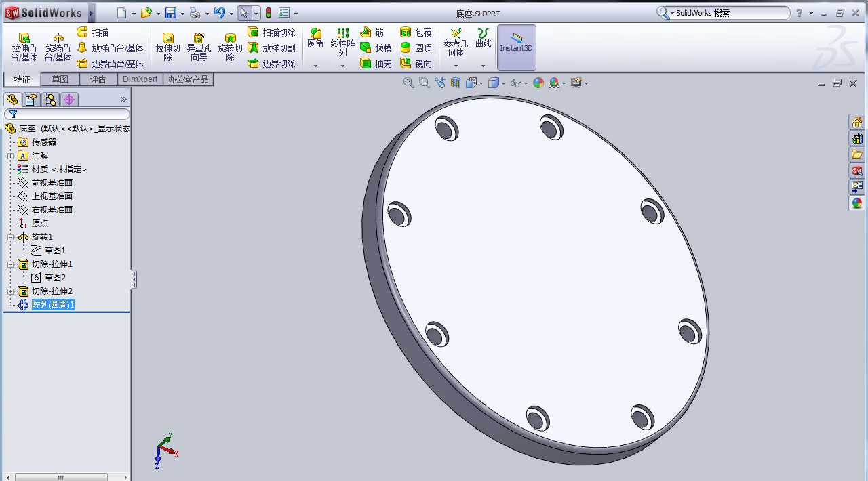Image resolution: width=868 pixels, height=481 pixels.
Task: Choose Swept Cut (扫描切除) tool
Action: [271, 33]
